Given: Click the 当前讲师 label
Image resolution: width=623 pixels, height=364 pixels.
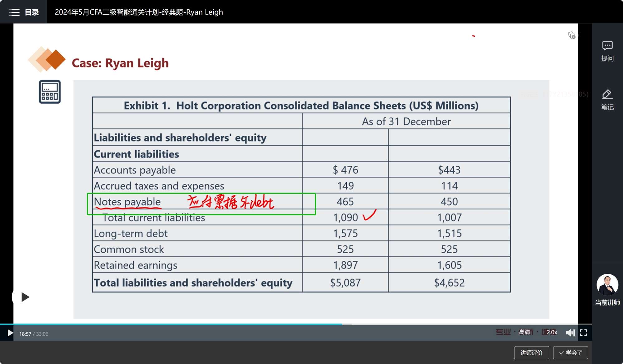Looking at the screenshot, I should click(607, 302).
